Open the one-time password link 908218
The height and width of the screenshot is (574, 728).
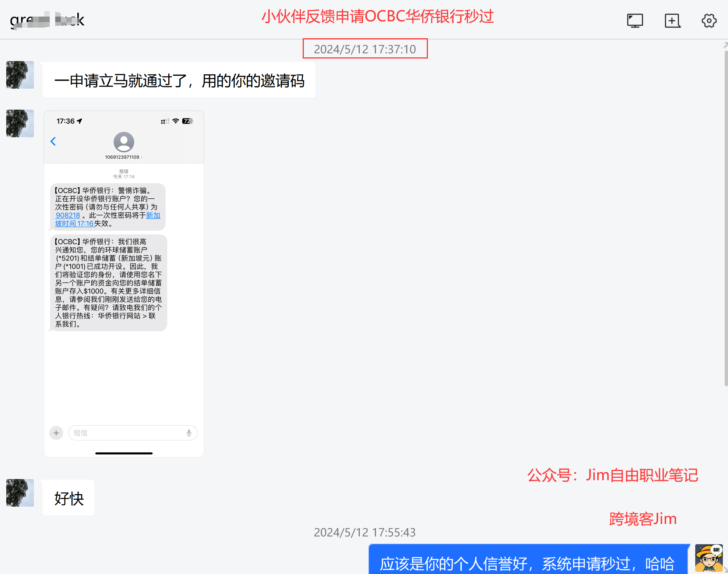(68, 215)
